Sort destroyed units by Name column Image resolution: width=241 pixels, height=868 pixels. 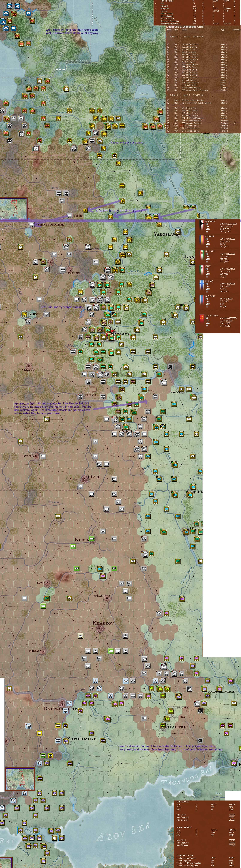185,30
